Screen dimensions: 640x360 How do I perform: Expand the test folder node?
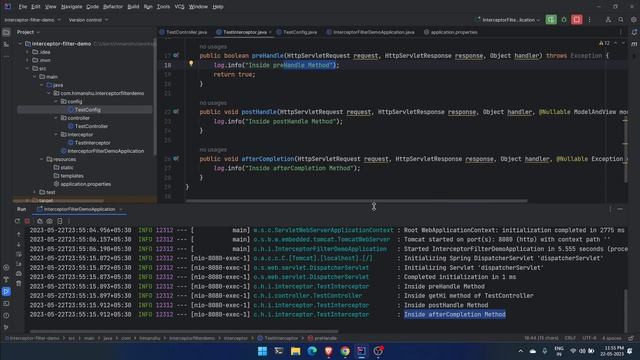(x=35, y=192)
